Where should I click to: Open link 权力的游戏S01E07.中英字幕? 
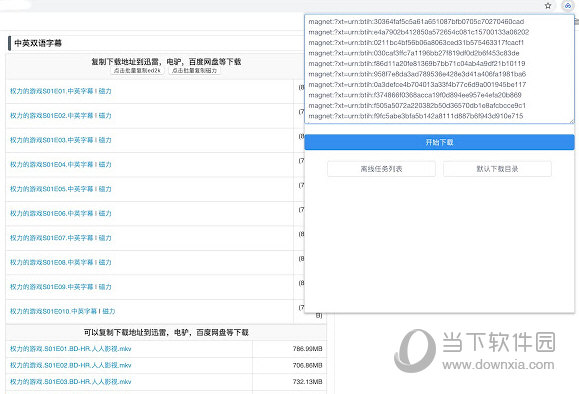coord(51,238)
